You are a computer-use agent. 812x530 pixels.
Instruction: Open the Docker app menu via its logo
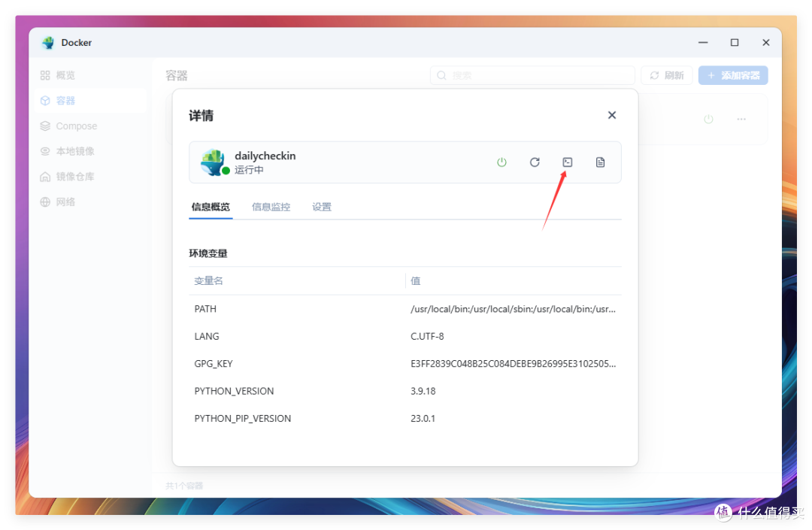click(x=48, y=42)
